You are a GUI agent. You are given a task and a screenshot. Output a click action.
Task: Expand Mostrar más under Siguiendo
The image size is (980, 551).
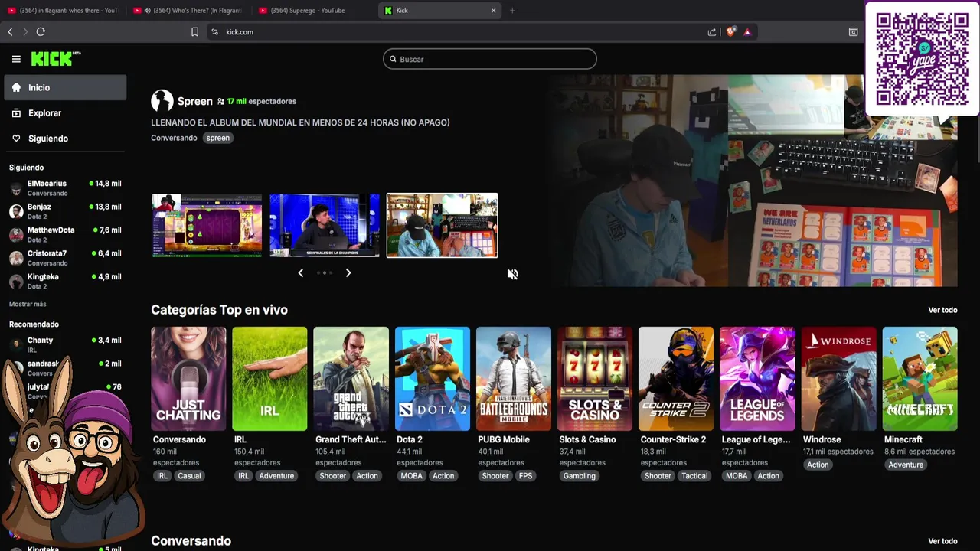pyautogui.click(x=28, y=304)
